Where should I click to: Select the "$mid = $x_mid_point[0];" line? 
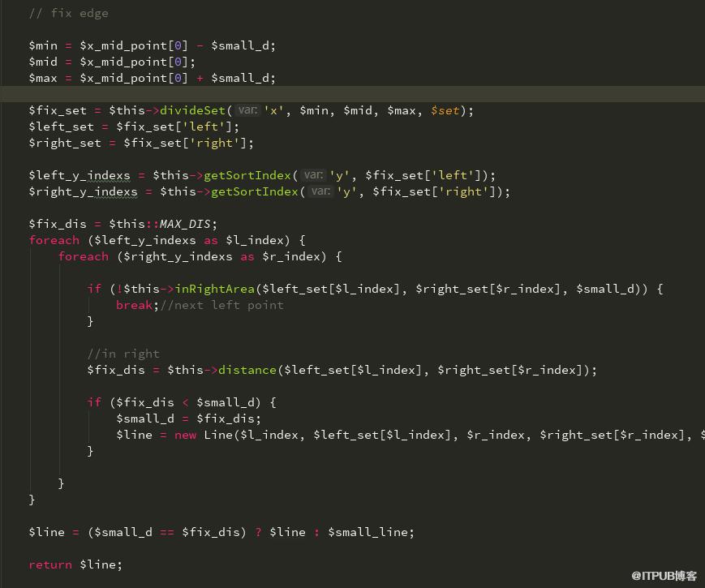(x=113, y=62)
